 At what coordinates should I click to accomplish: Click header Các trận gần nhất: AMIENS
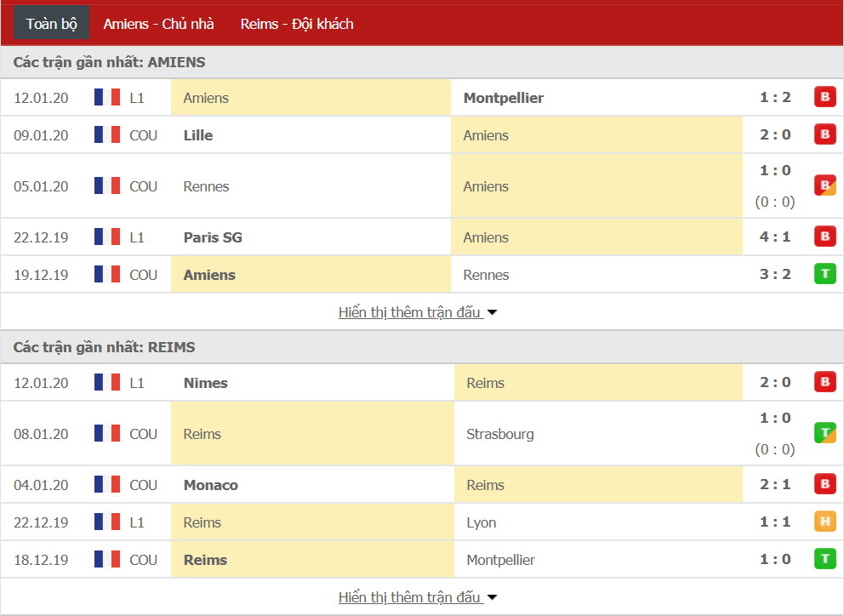tap(109, 62)
